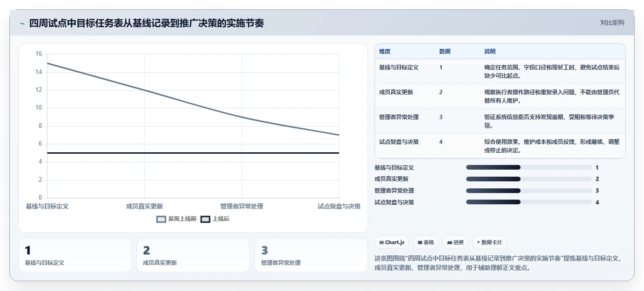Click x-axis label 成员真实更新 on chart

tap(145, 206)
